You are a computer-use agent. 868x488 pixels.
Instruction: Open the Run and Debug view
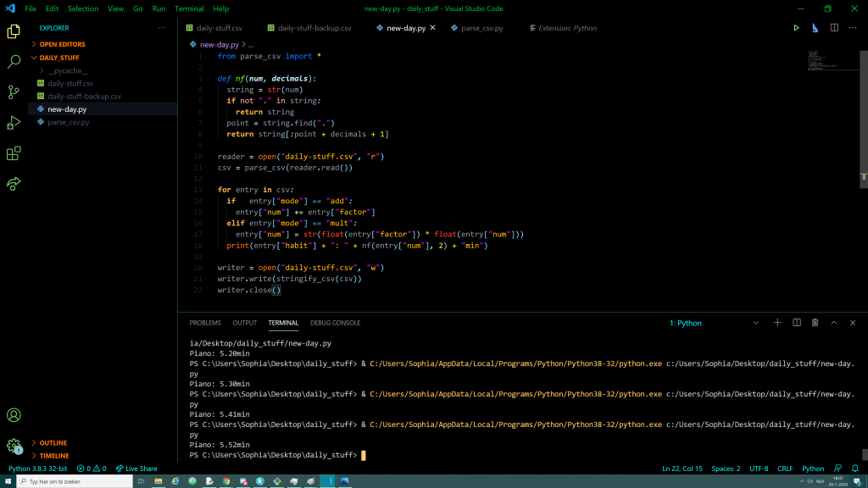(x=14, y=123)
